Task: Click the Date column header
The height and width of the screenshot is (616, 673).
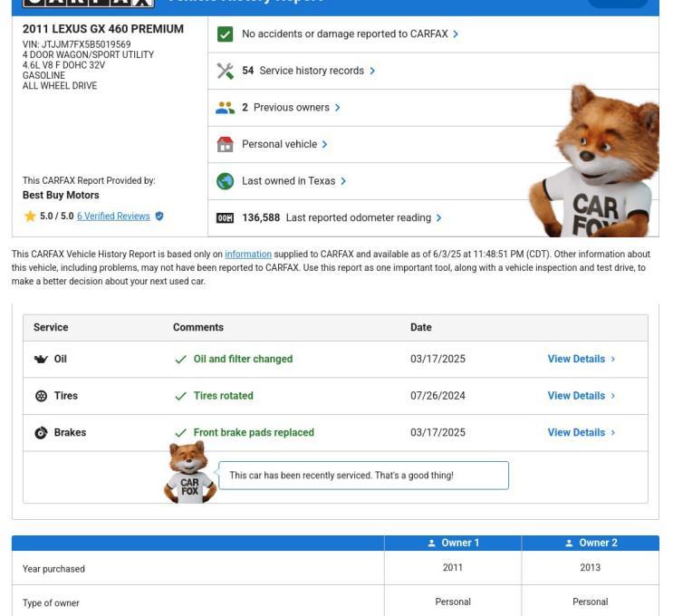Action: pos(421,328)
